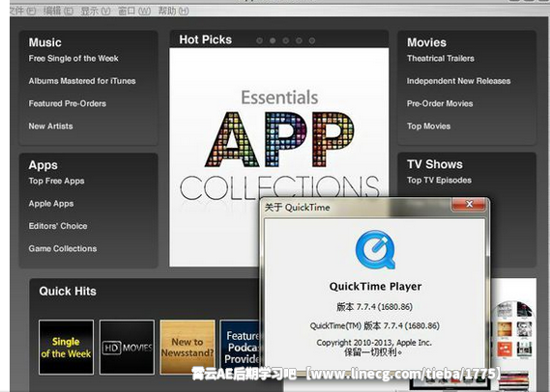The height and width of the screenshot is (392, 550).
Task: Open the HD Movies tile
Action: pyautogui.click(x=127, y=348)
